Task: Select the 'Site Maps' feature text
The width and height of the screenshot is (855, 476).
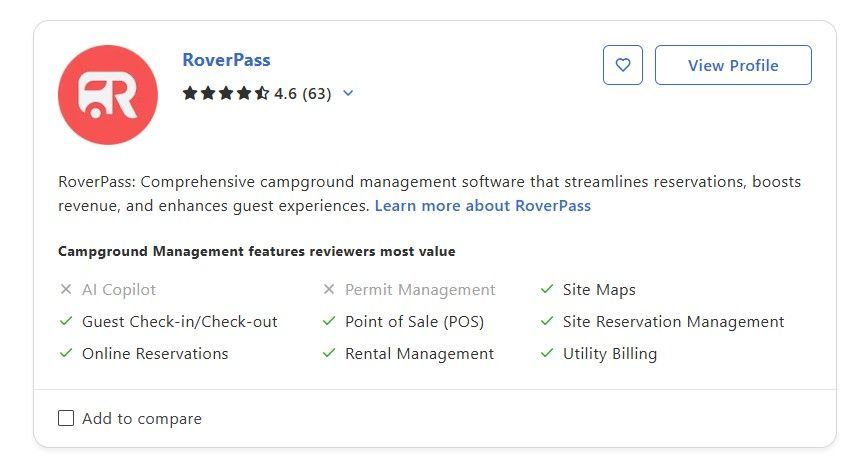Action: coord(599,290)
